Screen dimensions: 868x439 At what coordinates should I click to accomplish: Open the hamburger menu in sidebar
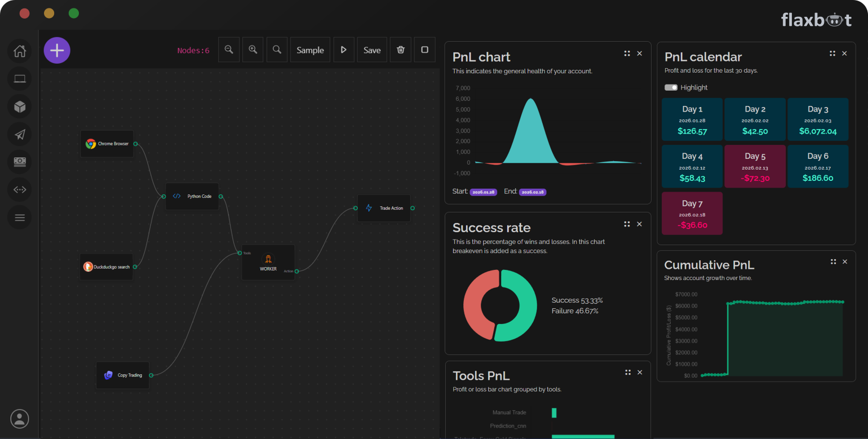click(x=20, y=218)
